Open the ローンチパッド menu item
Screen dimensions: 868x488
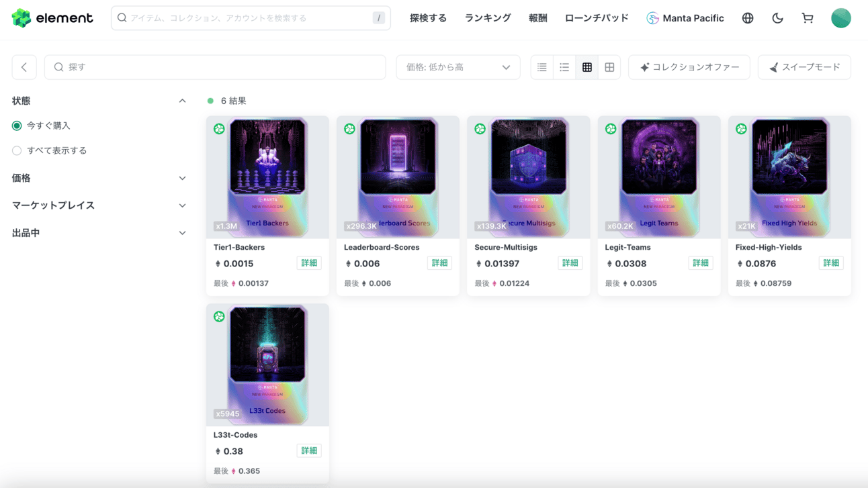pos(597,18)
